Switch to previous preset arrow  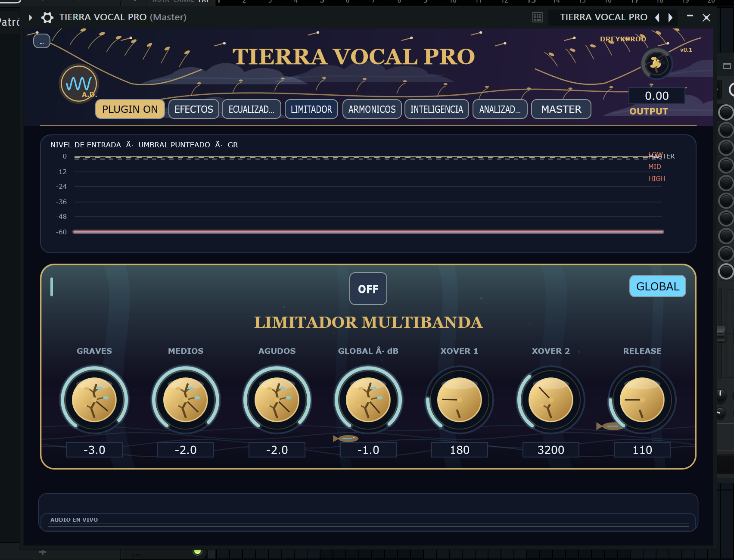[x=657, y=17]
